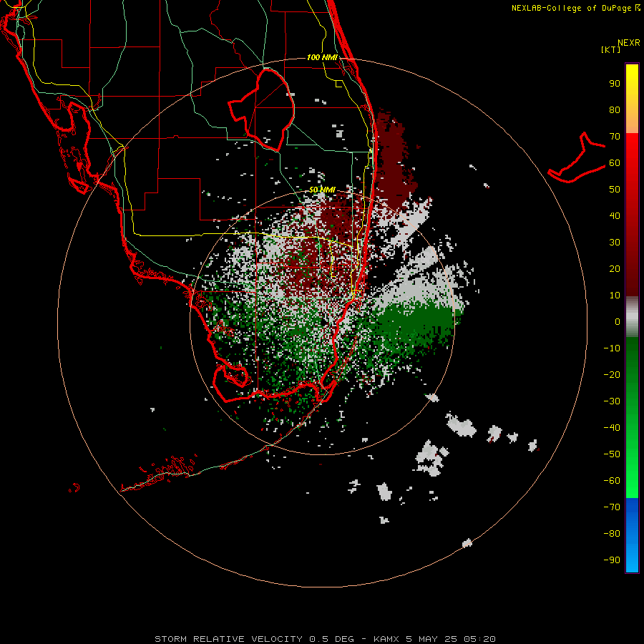The image size is (644, 644).
Task: Click the 10 value on the velocity scale
Action: point(615,296)
